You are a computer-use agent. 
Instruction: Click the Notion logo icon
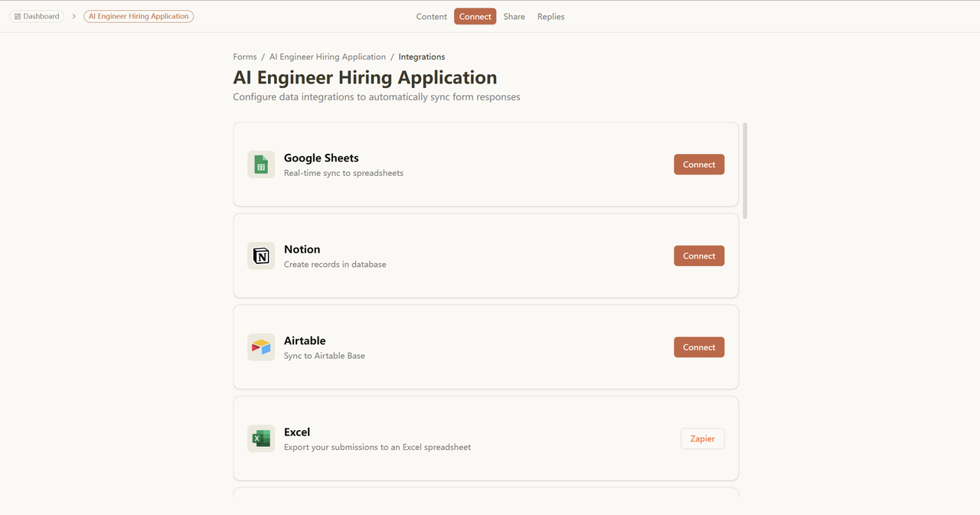point(260,256)
